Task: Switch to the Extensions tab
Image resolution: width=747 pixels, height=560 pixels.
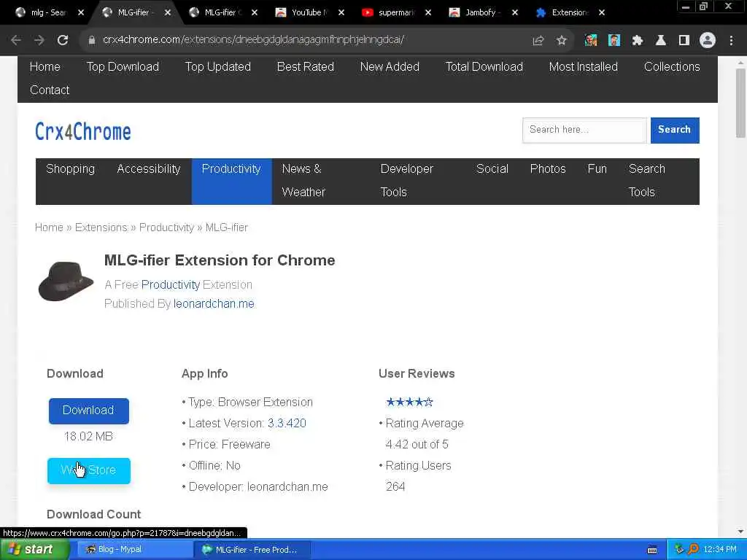Action: pos(569,13)
